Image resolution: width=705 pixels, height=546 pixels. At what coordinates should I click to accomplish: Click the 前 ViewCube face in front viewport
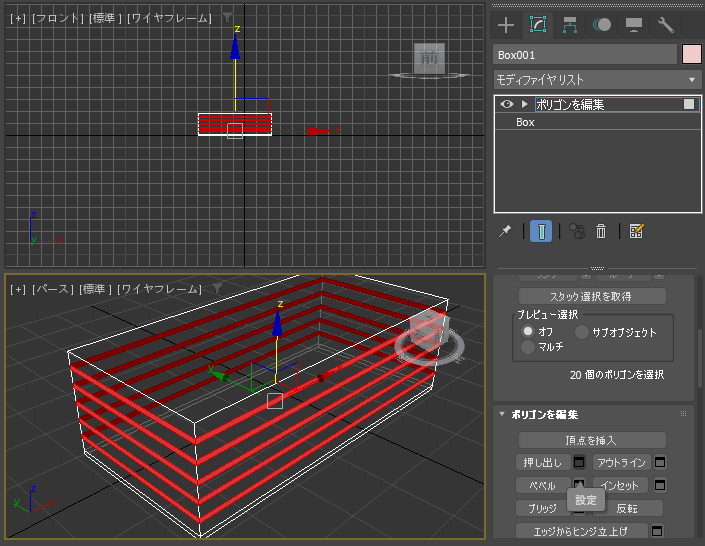point(429,58)
